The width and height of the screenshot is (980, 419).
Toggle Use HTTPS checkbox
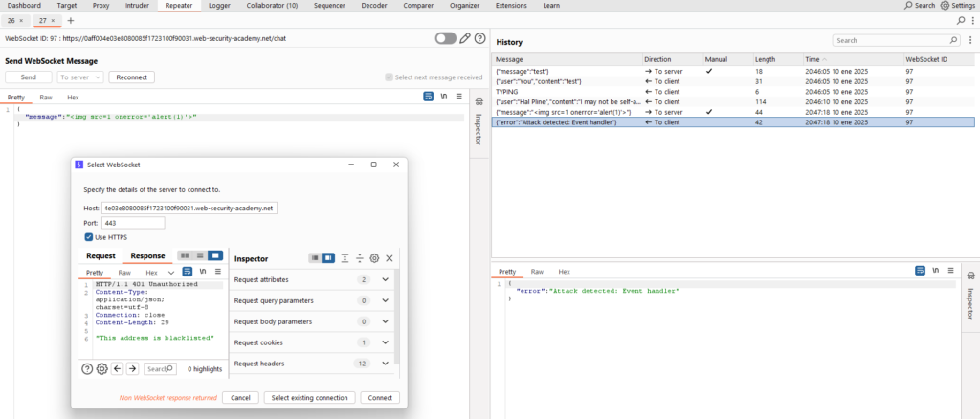pos(89,237)
